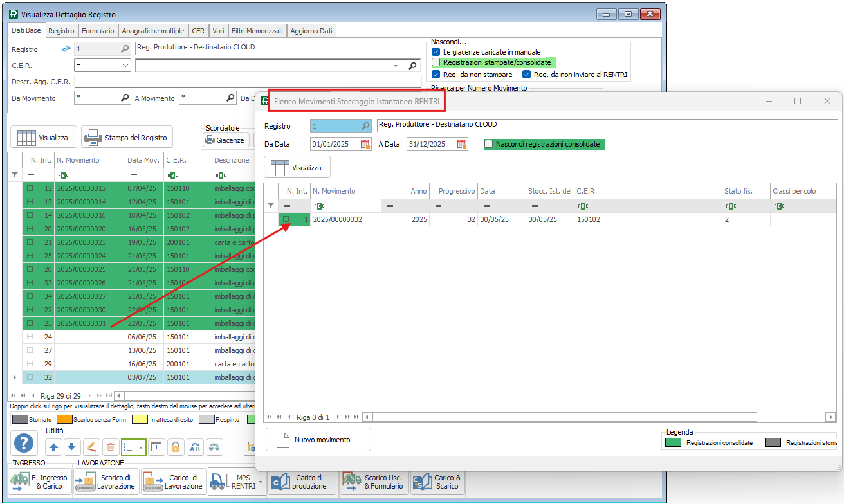Expand row 1 in the Stoccaggio movements grid

tap(286, 219)
